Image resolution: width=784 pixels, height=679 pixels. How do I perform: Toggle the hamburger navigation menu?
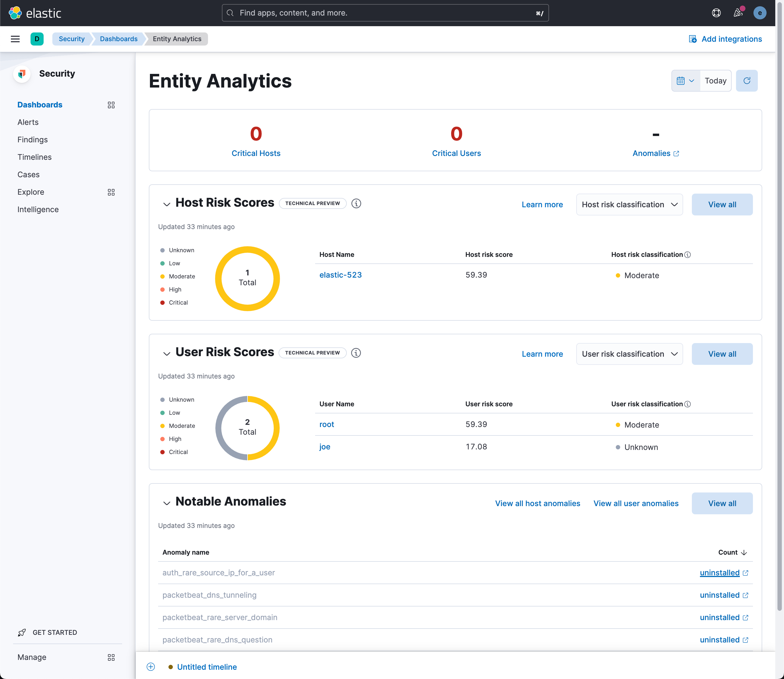click(x=15, y=39)
